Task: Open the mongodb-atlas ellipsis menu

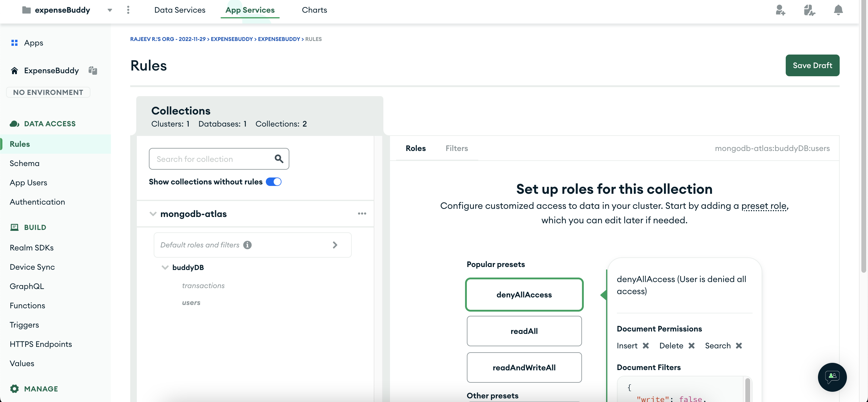Action: [x=362, y=213]
